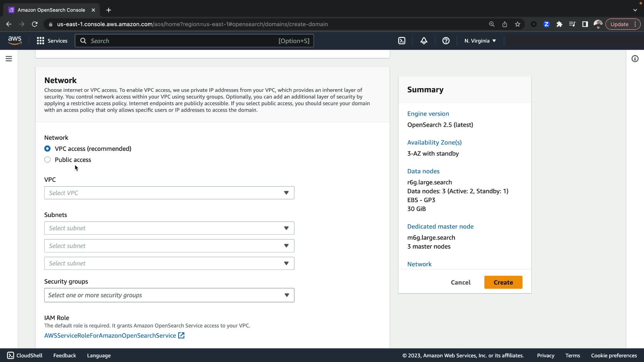Expand the left hamburger navigation menu

tap(9, 59)
